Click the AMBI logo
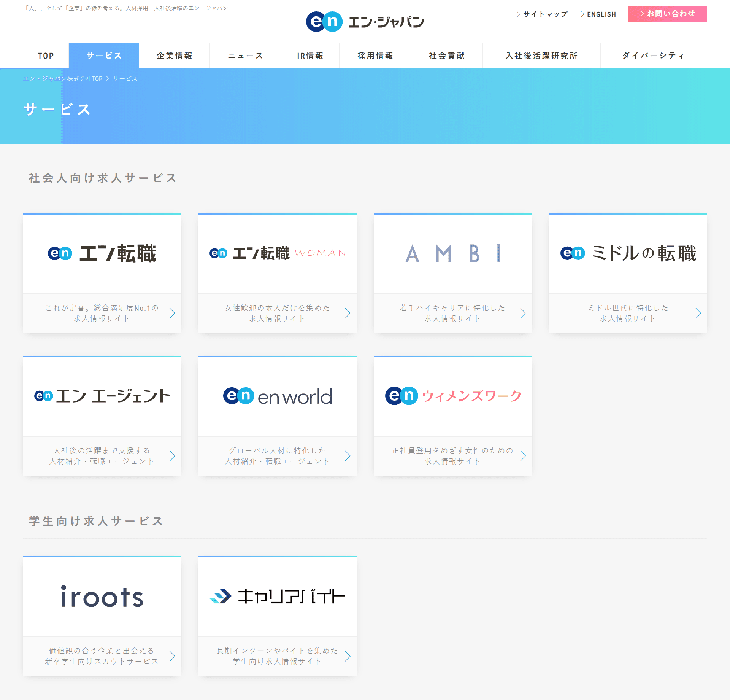 452,253
